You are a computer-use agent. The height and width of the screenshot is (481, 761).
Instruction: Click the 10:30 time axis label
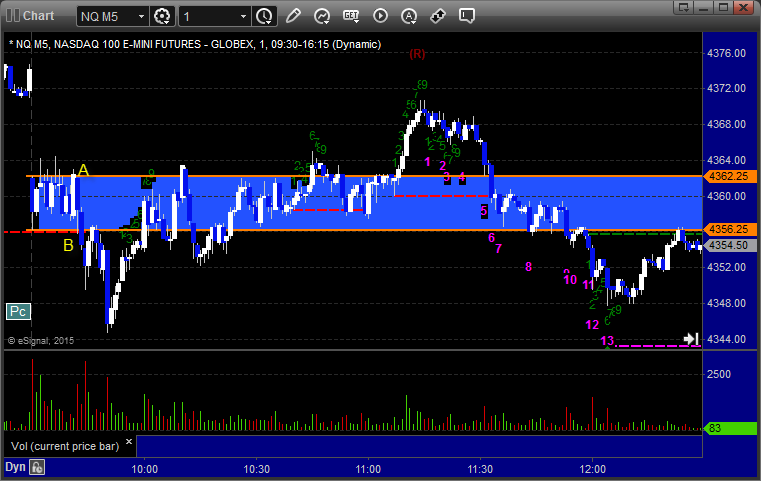tap(256, 469)
